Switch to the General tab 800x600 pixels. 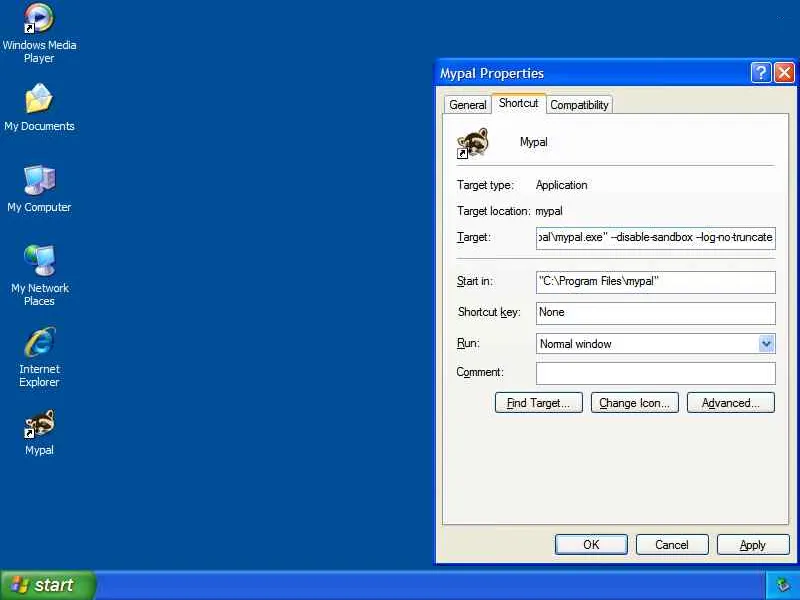point(467,105)
